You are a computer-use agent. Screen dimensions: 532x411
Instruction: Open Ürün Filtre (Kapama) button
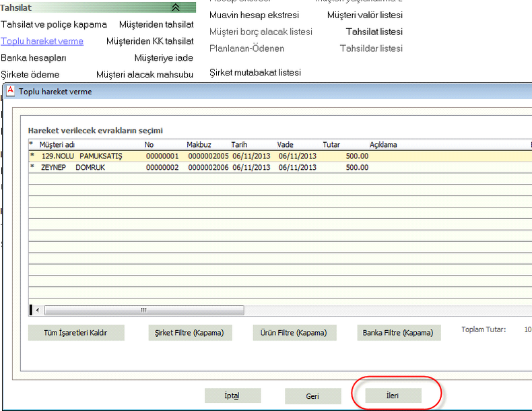coord(294,333)
